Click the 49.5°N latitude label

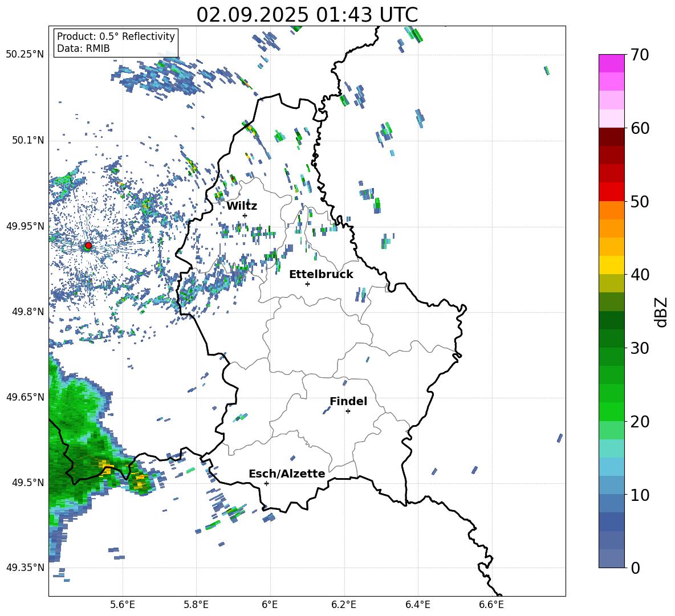(28, 483)
